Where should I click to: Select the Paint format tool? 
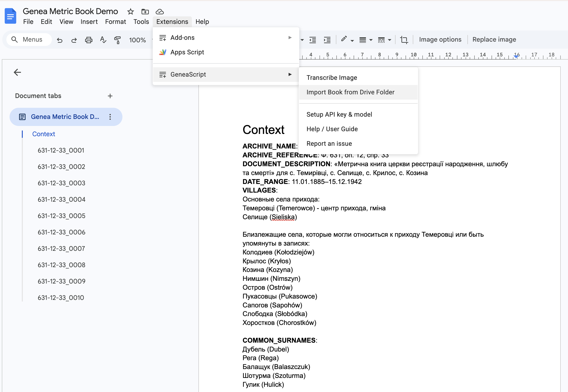(x=117, y=40)
